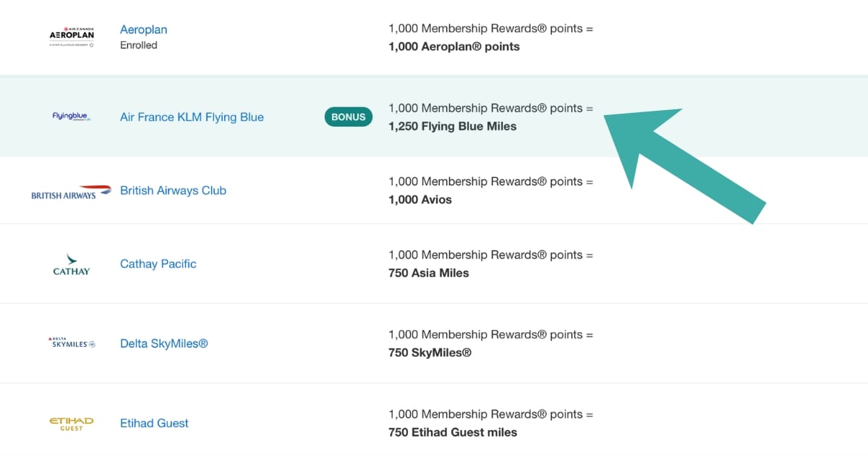
Task: Click the 1,250 Flying Blue Miles rate
Action: coord(452,127)
